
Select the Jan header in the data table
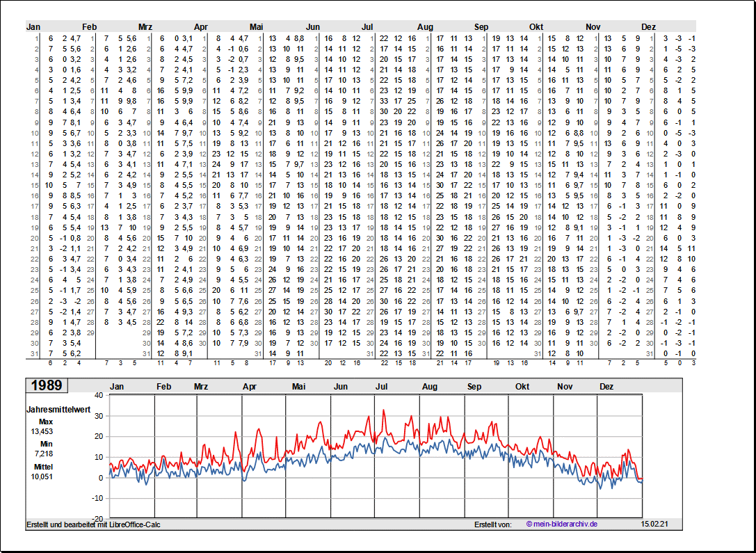(33, 27)
